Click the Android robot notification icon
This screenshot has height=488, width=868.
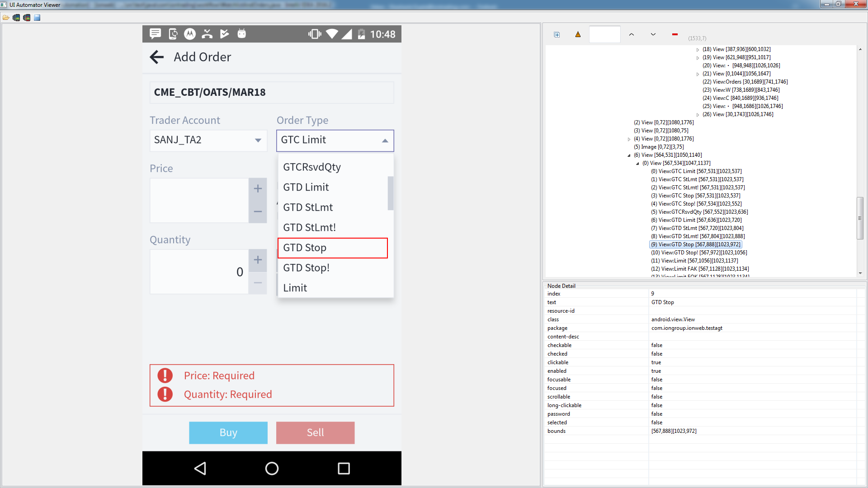pyautogui.click(x=242, y=33)
